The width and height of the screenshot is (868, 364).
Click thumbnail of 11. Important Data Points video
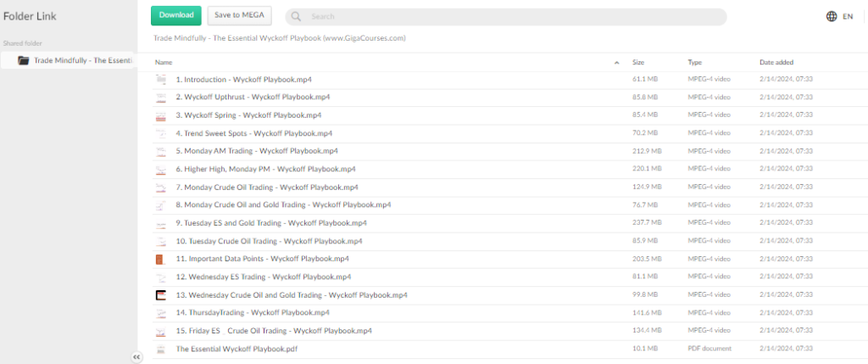161,259
